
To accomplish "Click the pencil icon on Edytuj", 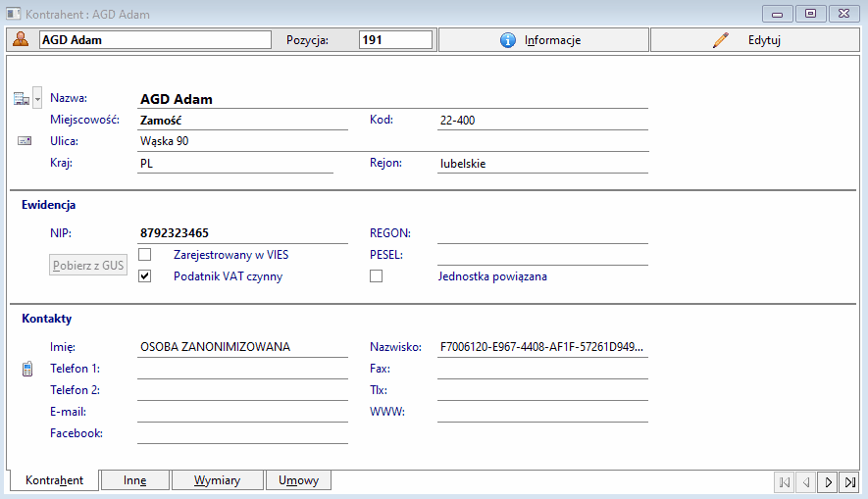I will pyautogui.click(x=721, y=40).
